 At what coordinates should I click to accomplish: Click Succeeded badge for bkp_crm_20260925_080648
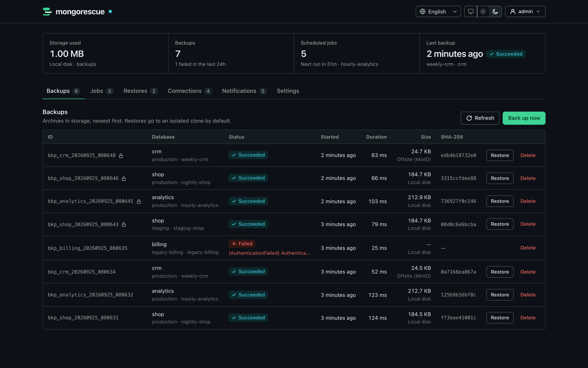tap(248, 155)
